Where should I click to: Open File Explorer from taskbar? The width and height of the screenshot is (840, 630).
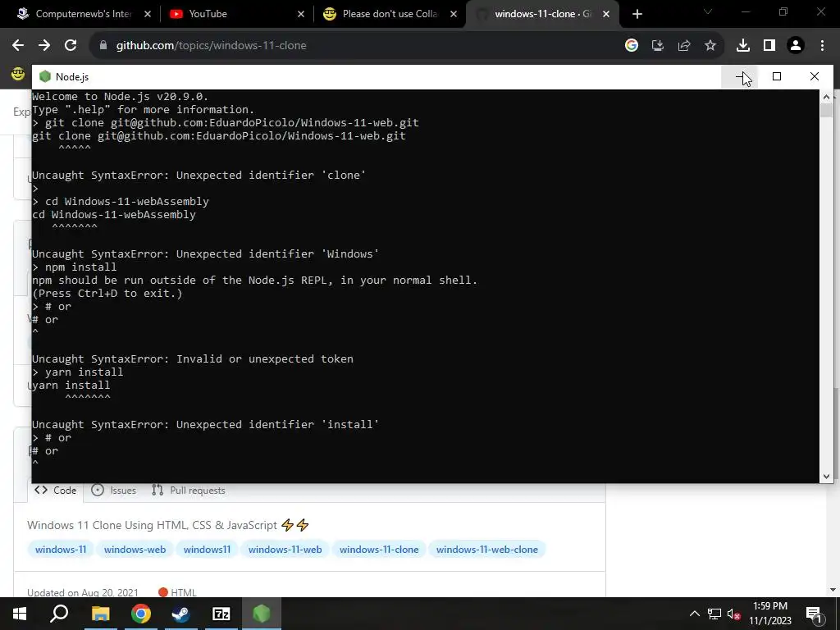point(100,614)
